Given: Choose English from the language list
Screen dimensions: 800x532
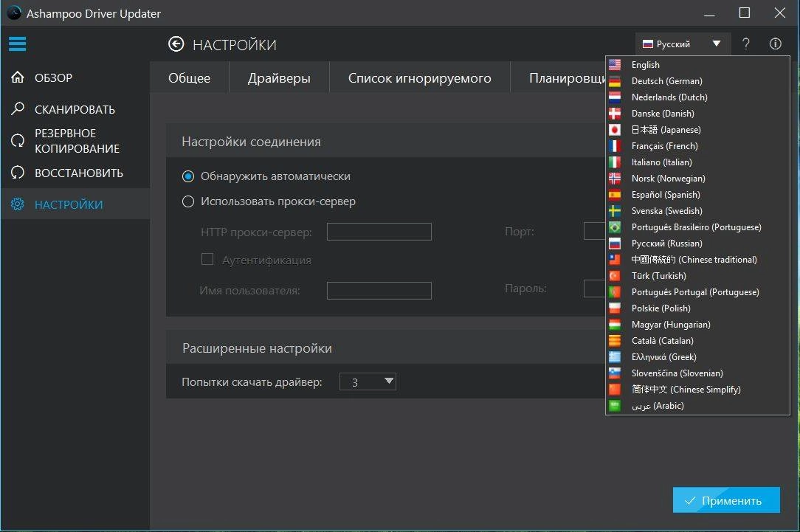Looking at the screenshot, I should (x=697, y=65).
